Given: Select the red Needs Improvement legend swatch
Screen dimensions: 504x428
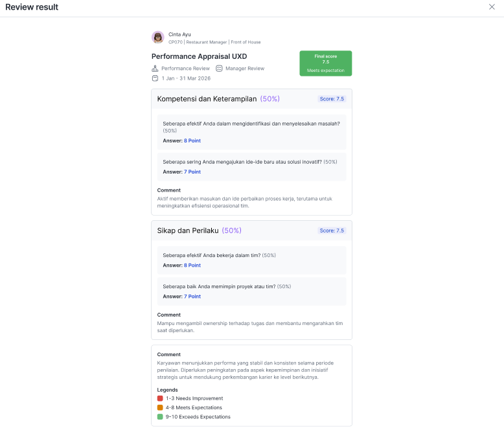Looking at the screenshot, I should (160, 398).
